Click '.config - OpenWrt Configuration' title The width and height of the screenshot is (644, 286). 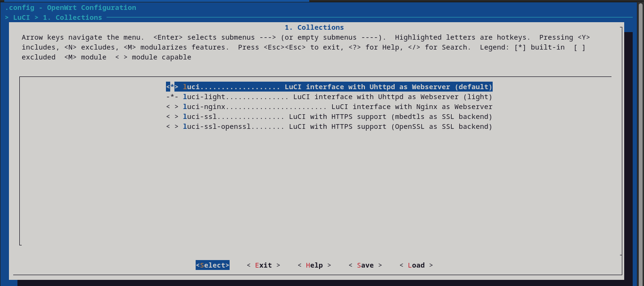(71, 8)
